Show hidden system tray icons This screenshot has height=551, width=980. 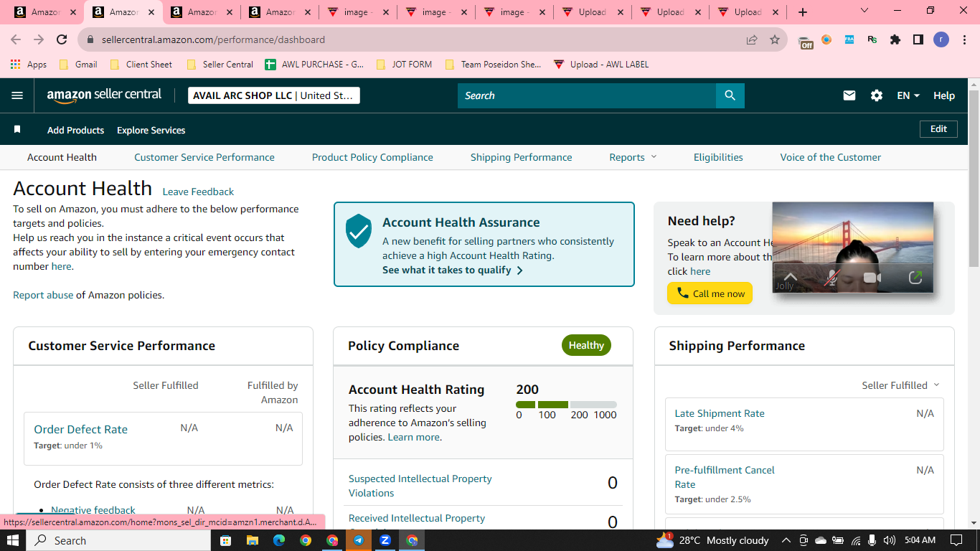pos(786,540)
